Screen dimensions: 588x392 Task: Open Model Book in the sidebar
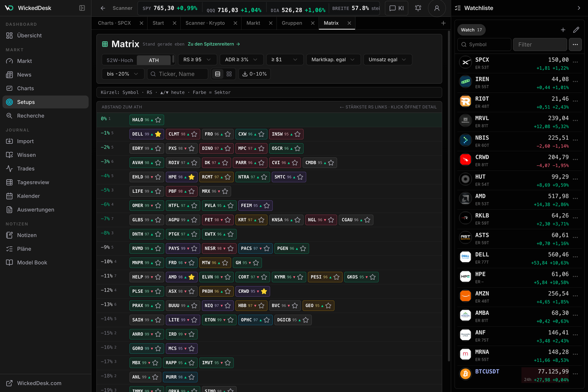coord(45,263)
